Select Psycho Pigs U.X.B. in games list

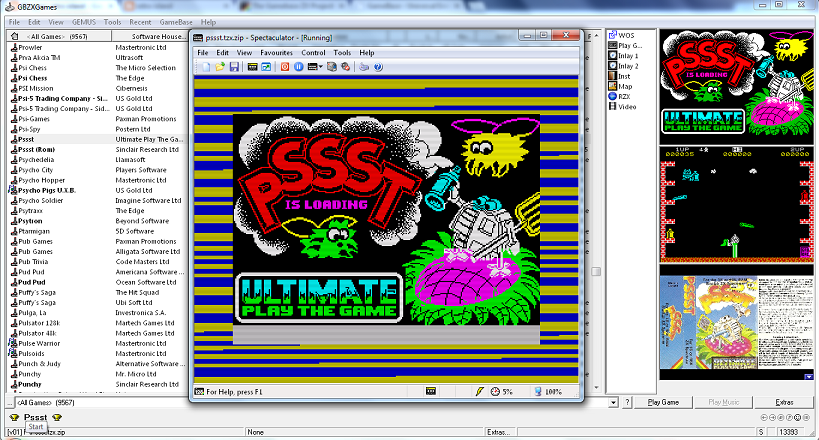(98, 190)
